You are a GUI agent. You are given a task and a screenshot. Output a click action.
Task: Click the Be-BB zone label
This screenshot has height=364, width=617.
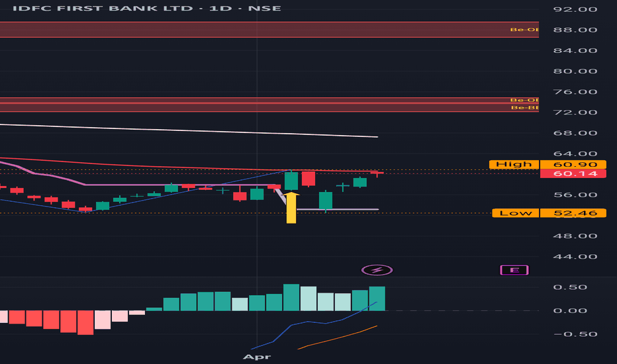pos(524,107)
